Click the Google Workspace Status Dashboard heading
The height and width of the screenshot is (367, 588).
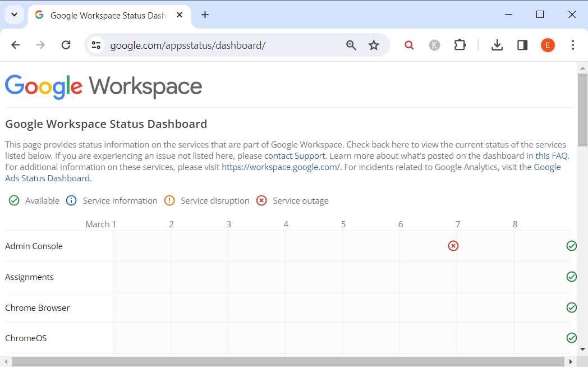click(106, 124)
